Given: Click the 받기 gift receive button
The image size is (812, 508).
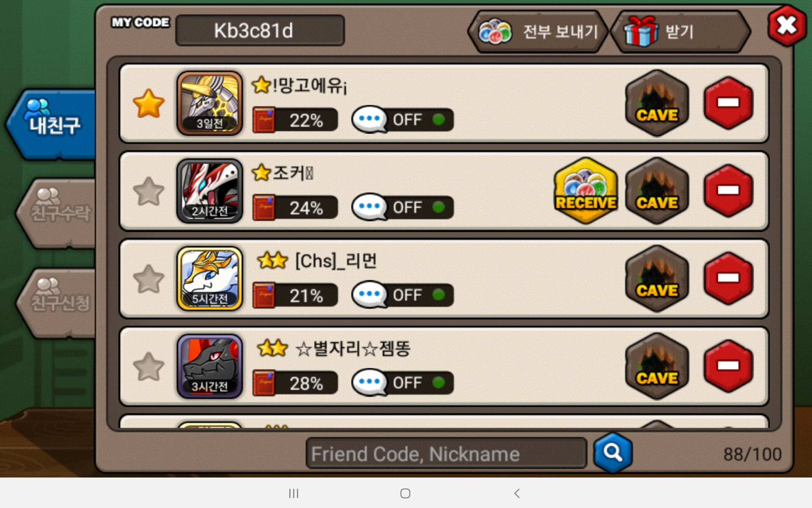Looking at the screenshot, I should (681, 32).
